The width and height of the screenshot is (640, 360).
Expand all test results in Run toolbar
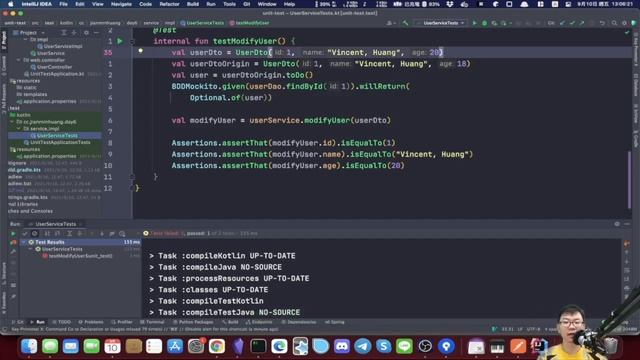pyautogui.click(x=70, y=233)
